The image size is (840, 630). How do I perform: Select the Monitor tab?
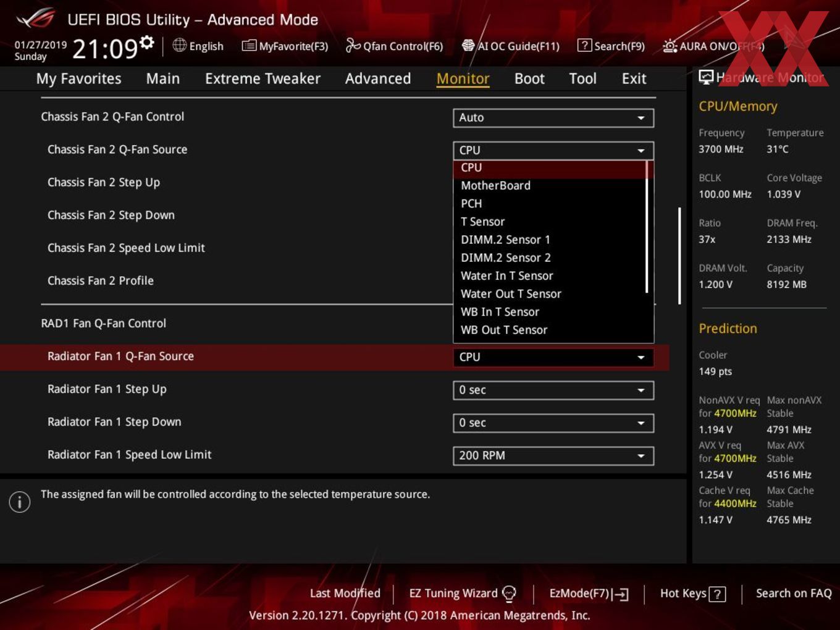pos(463,78)
